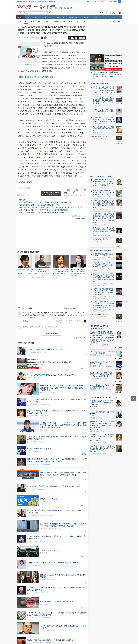Click the ログイン link
The image size is (138, 644).
(42, 8)
